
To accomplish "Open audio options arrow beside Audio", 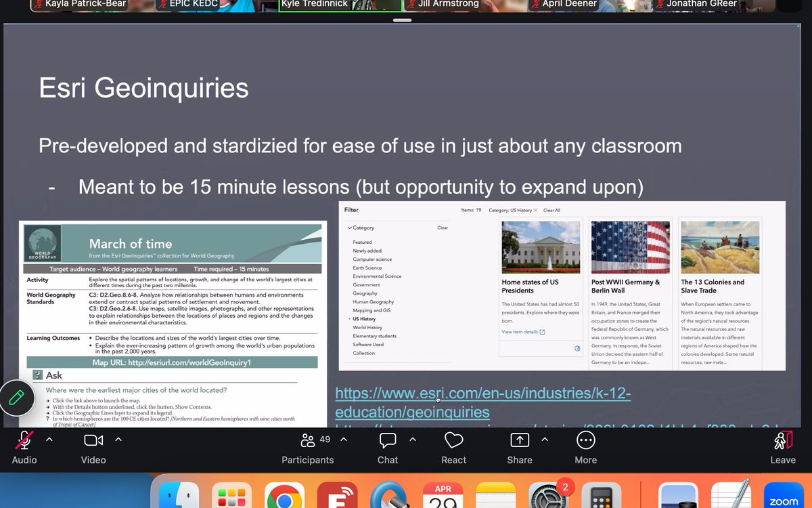I will [49, 440].
